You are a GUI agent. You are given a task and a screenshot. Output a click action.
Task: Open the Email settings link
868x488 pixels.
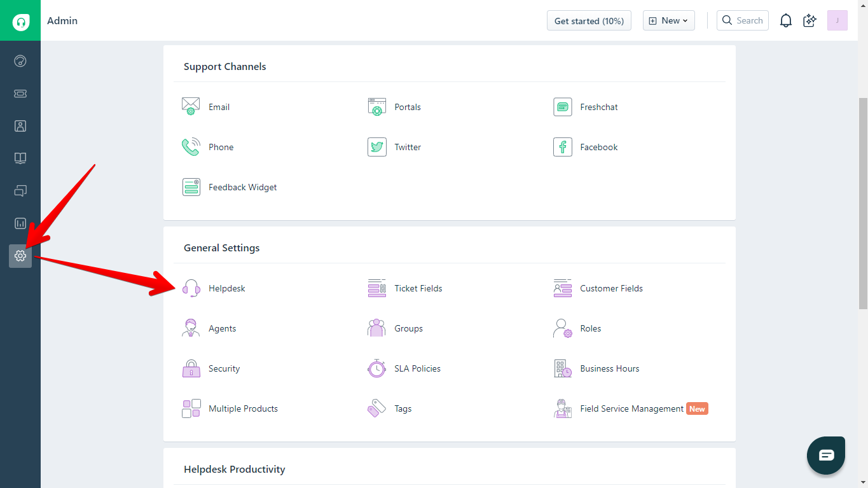pos(219,107)
